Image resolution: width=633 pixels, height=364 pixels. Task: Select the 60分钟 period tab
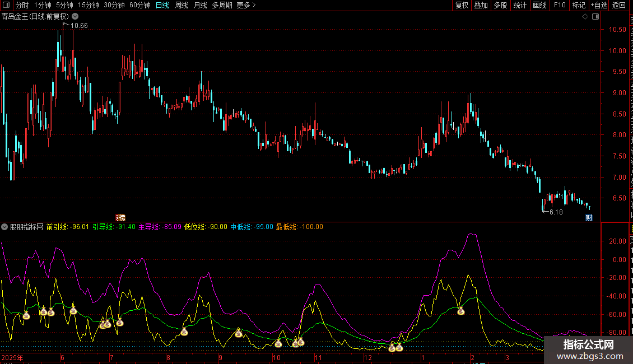click(x=140, y=6)
